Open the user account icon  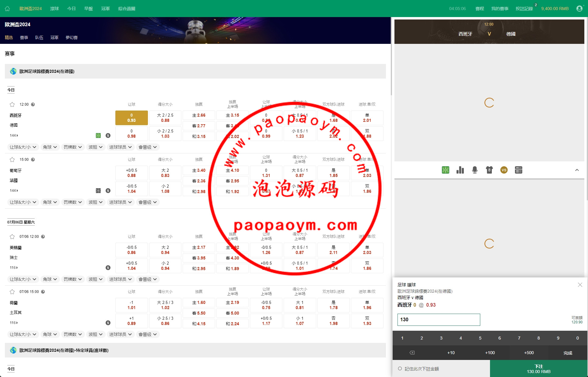579,9
